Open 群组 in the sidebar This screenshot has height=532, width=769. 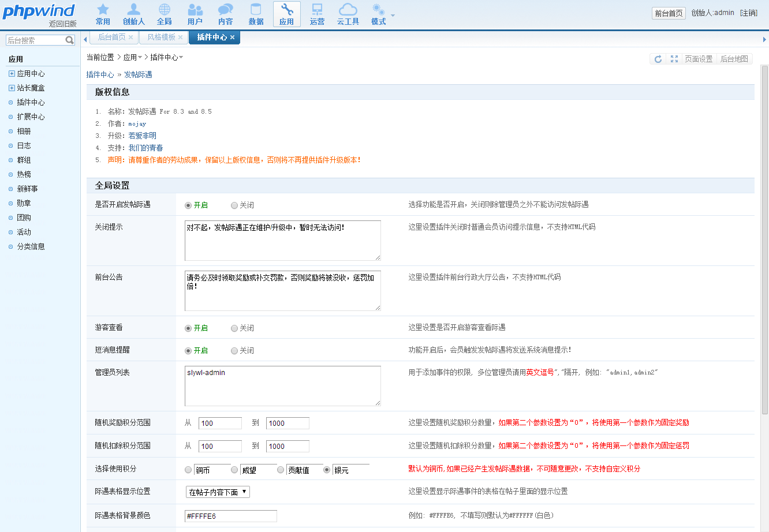tap(24, 160)
